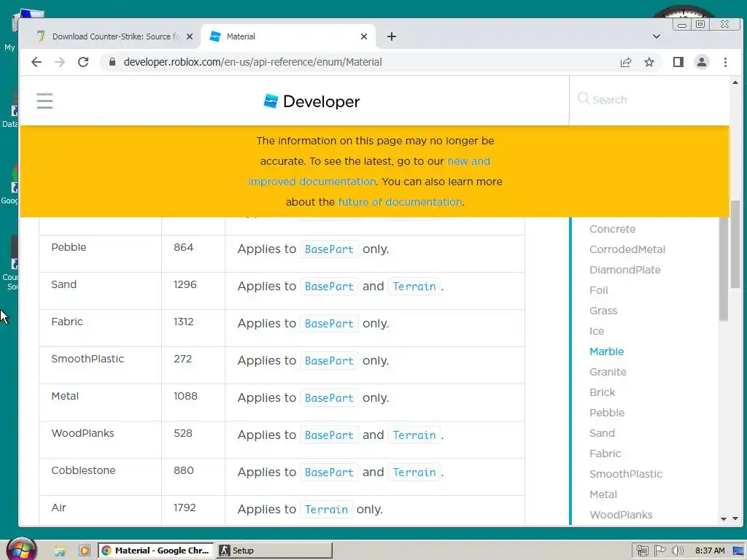Click the taskbar clock 8:37 AM
The height and width of the screenshot is (560, 747).
point(709,551)
